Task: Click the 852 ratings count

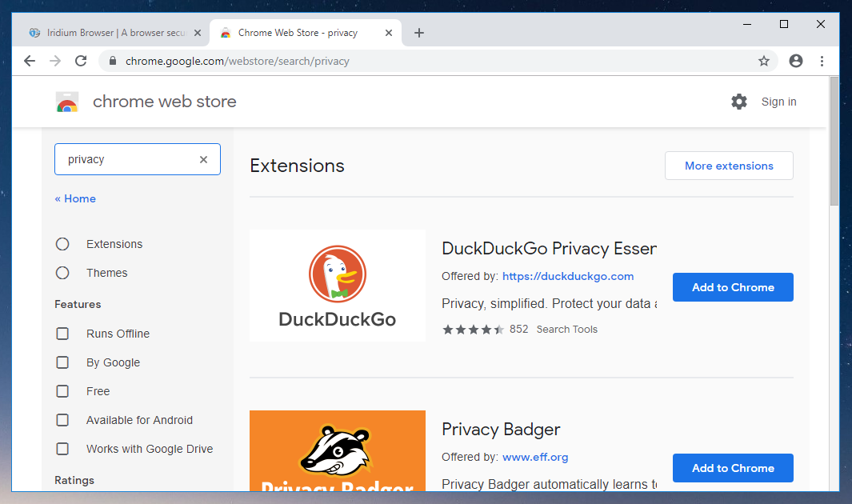Action: click(519, 329)
